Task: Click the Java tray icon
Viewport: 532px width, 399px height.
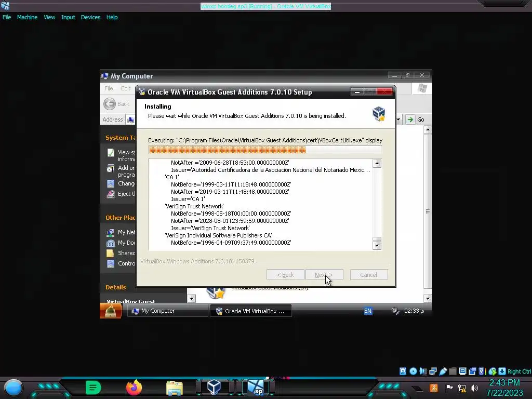Action: click(434, 388)
